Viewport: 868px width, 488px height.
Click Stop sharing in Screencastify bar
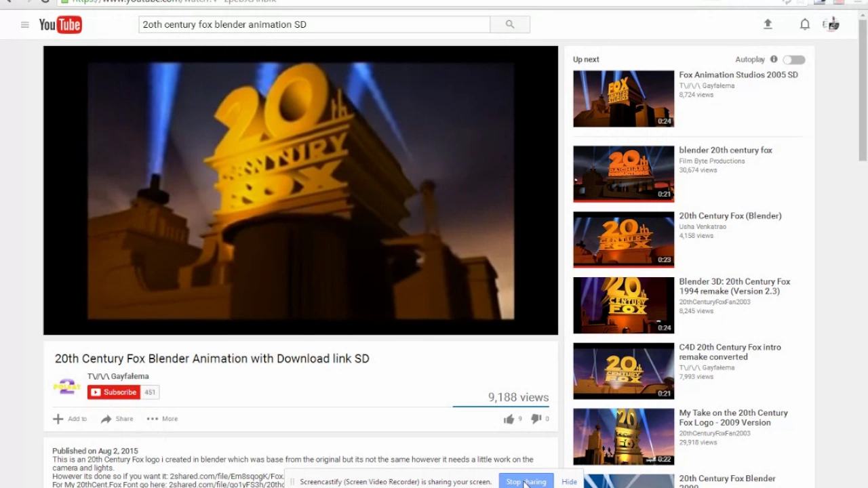click(x=526, y=482)
